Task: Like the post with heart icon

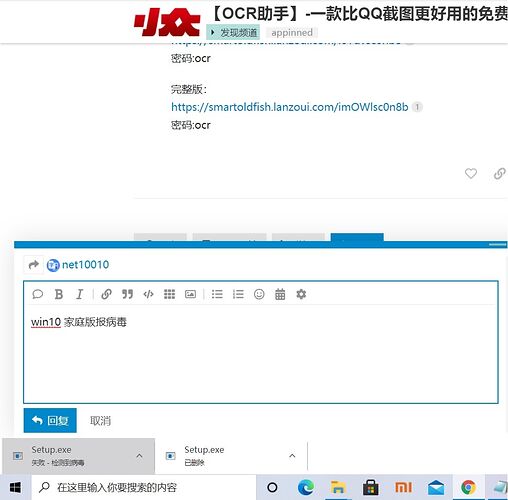Action: pyautogui.click(x=471, y=173)
